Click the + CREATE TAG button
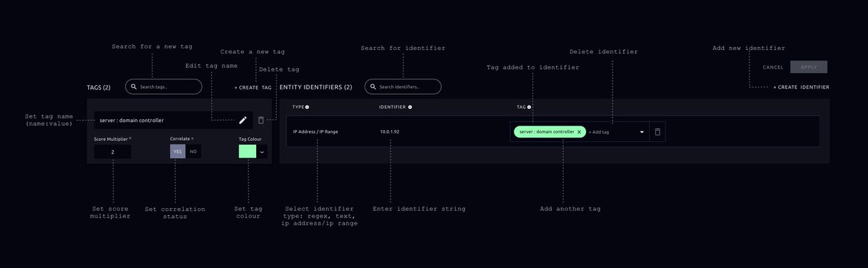Screen dimensions: 868x268 click(x=253, y=87)
